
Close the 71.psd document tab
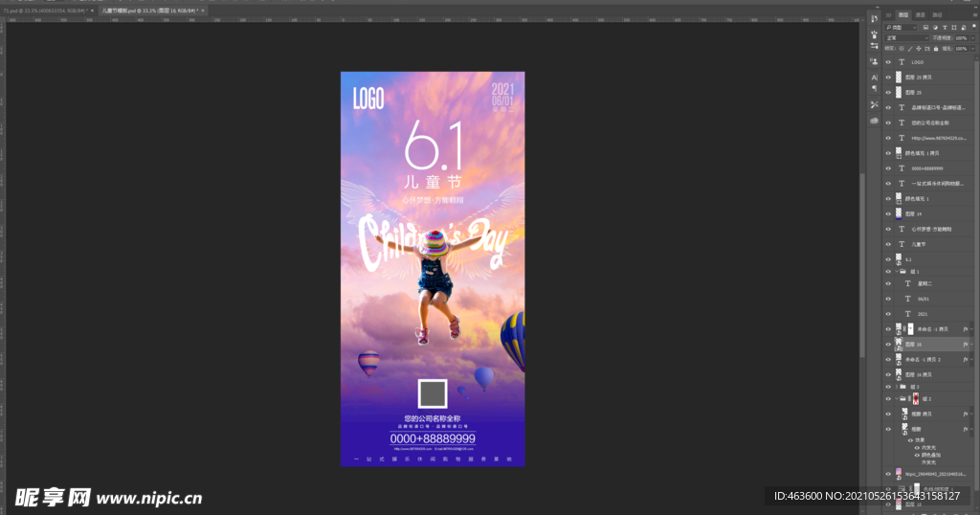pyautogui.click(x=93, y=11)
